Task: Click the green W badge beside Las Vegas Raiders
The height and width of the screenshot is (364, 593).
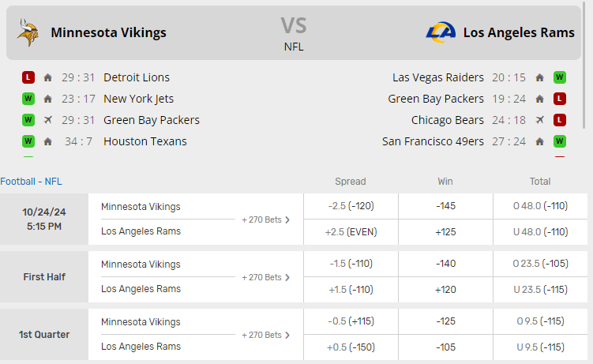Action: click(x=559, y=77)
